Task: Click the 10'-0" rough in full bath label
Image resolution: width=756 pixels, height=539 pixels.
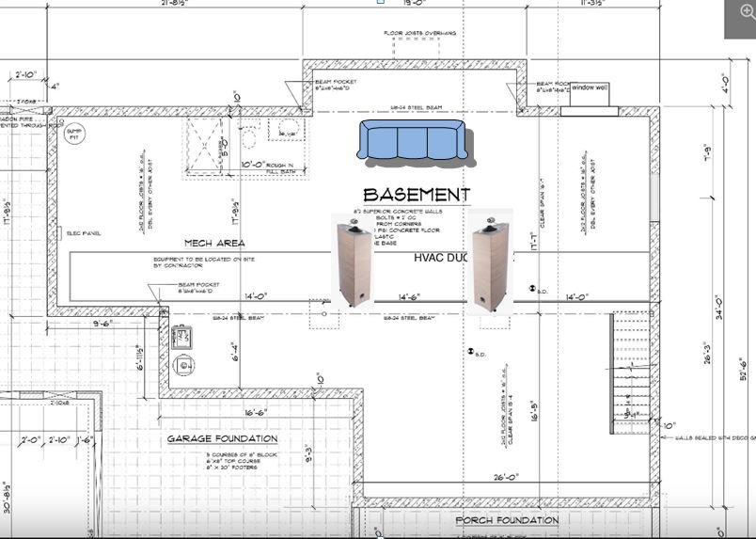Action: pos(253,165)
